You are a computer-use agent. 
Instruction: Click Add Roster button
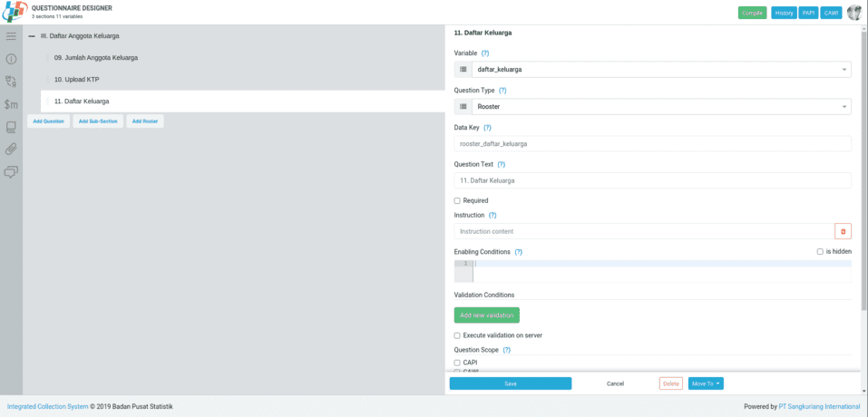[145, 121]
